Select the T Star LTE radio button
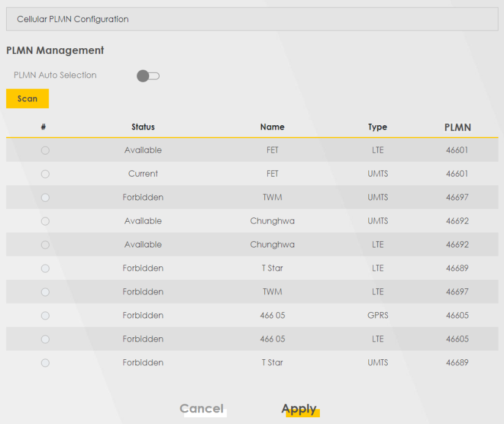 [x=45, y=268]
